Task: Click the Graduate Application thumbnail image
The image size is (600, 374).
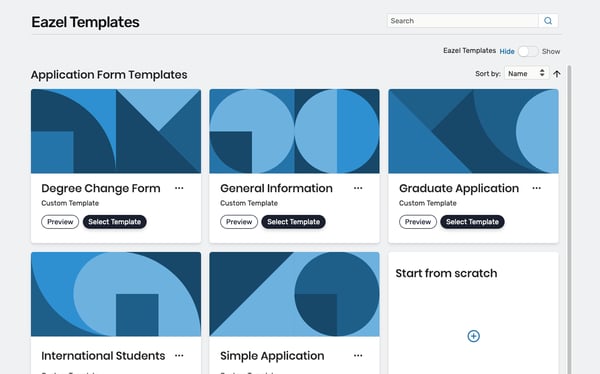Action: click(x=473, y=131)
